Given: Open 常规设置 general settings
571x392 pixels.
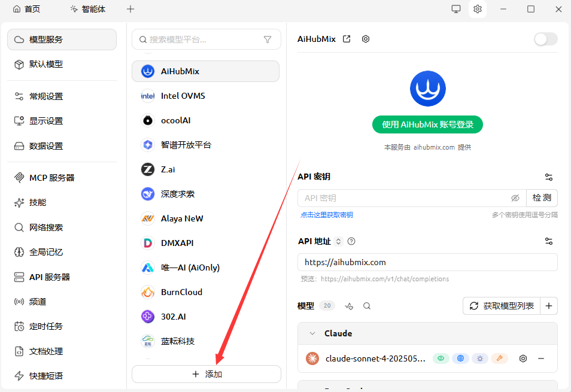Looking at the screenshot, I should 62,96.
